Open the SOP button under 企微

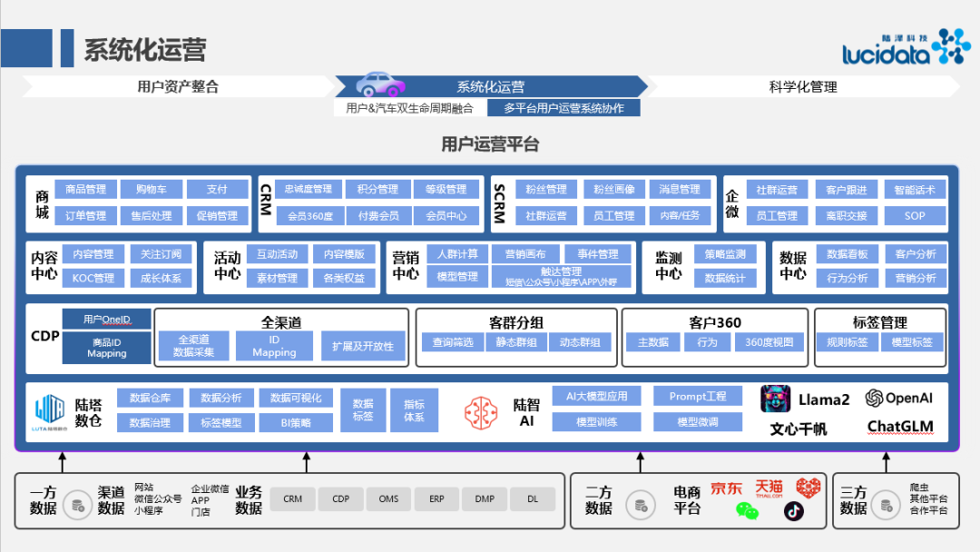915,215
